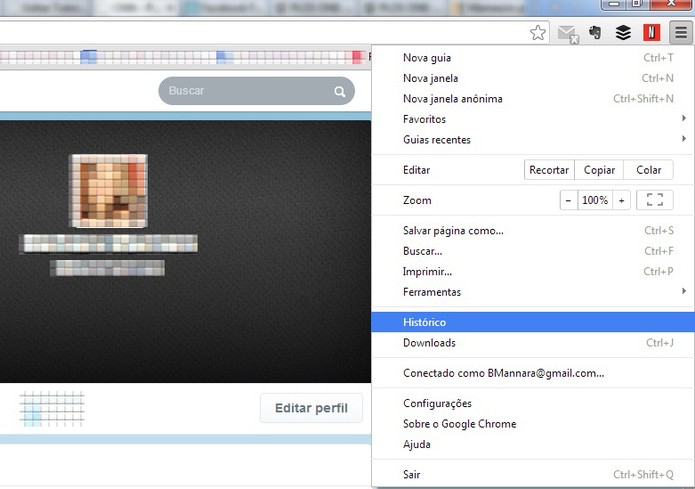The width and height of the screenshot is (695, 489).
Task: Click the Editar perfil button
Action: 311,408
